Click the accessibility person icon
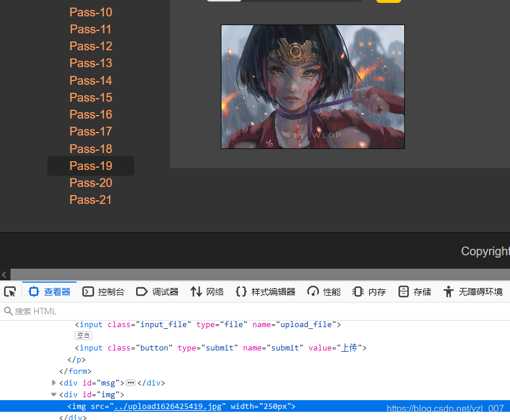 click(449, 291)
